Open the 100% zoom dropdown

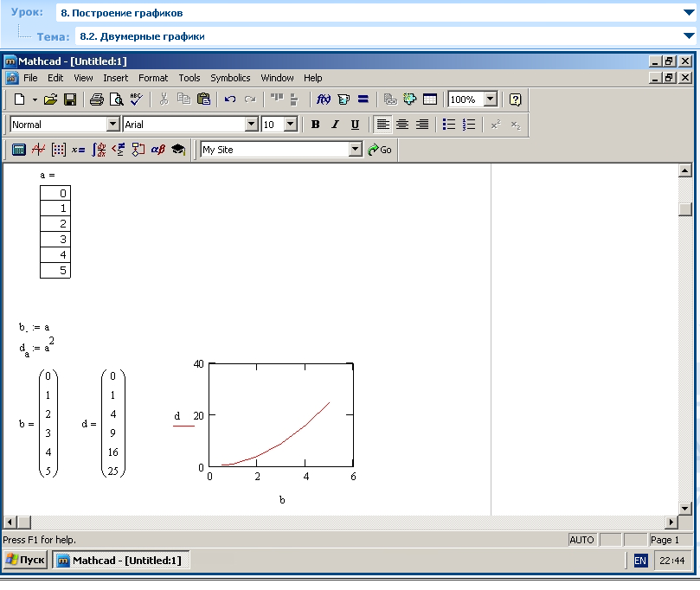491,99
